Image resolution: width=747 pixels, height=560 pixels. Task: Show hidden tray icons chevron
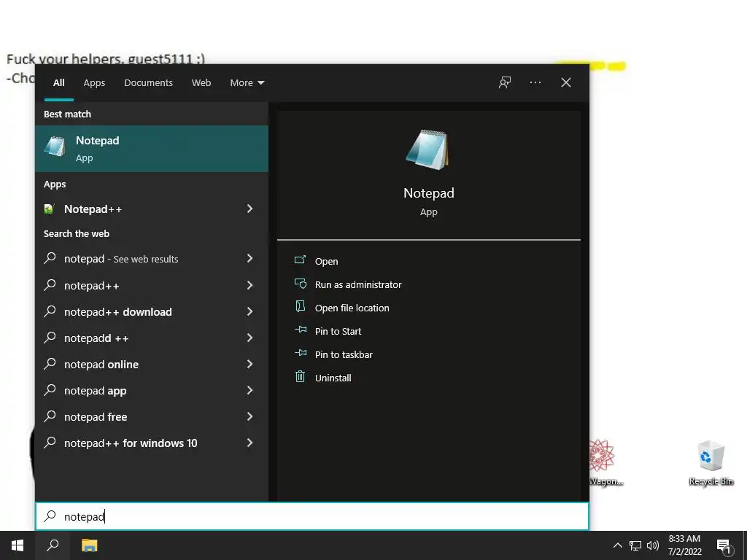[617, 545]
